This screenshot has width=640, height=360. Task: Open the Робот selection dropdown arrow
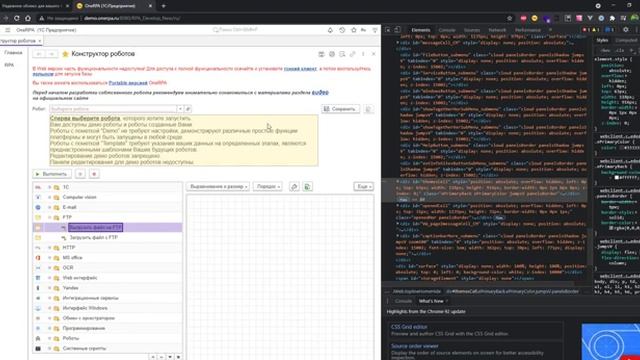click(180, 109)
